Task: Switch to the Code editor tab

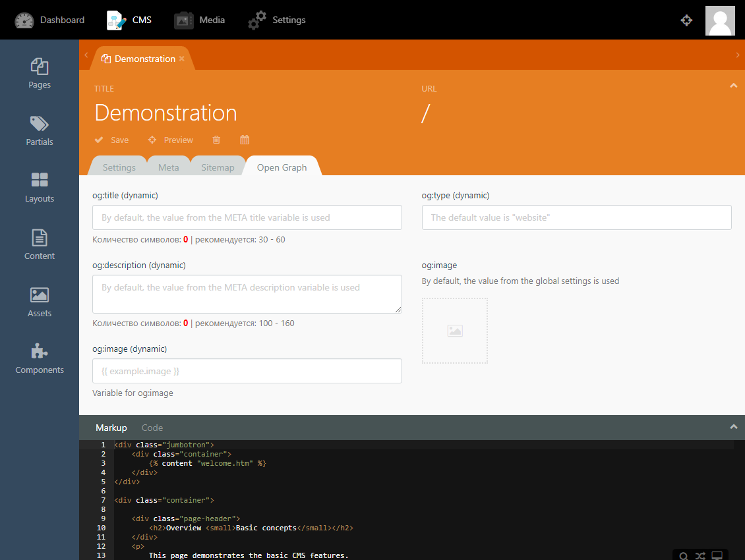Action: coord(152,428)
